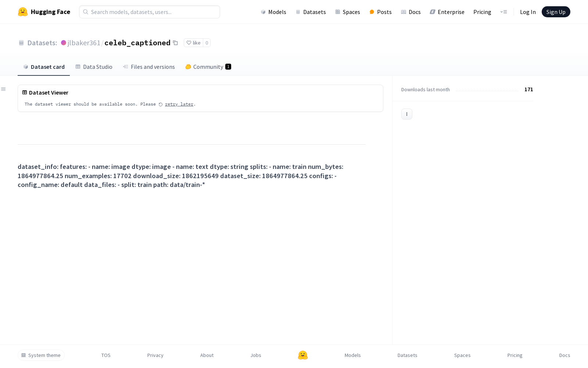Click the Datasets stack icon in breadcrumb
The width and height of the screenshot is (588, 368).
click(x=21, y=43)
